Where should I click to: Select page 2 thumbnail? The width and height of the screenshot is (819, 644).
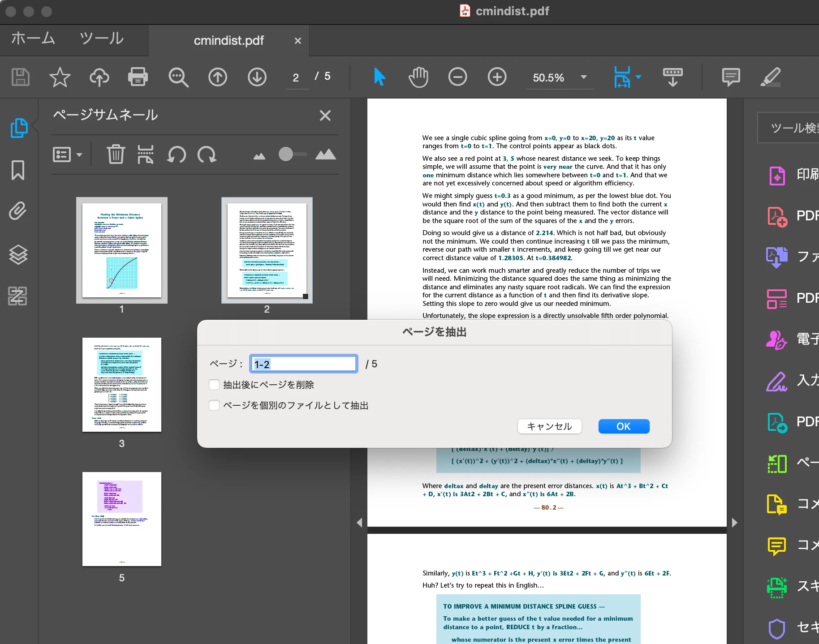[x=267, y=250]
